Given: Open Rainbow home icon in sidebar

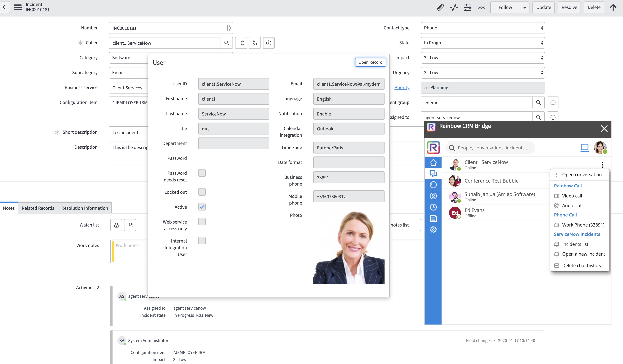Looking at the screenshot, I should coord(433,162).
